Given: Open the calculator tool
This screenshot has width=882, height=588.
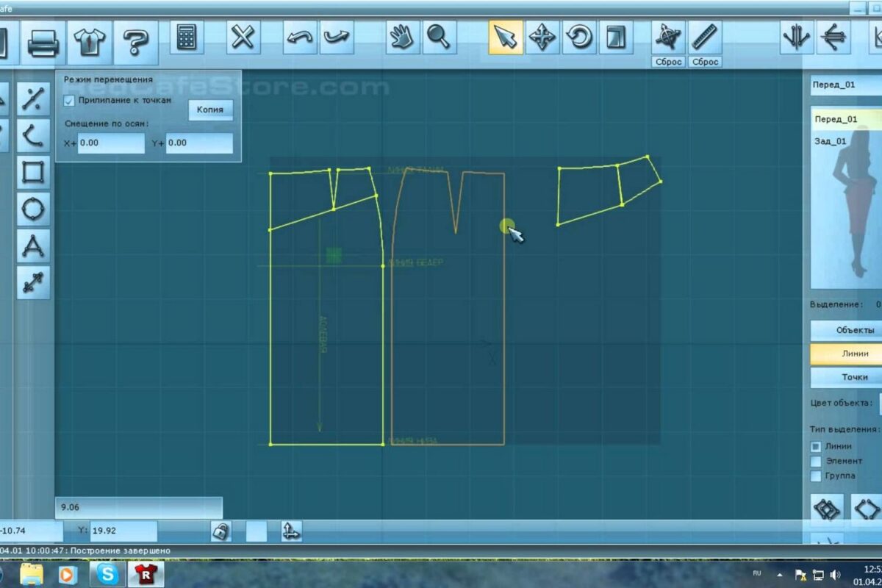Looking at the screenshot, I should coord(187,37).
